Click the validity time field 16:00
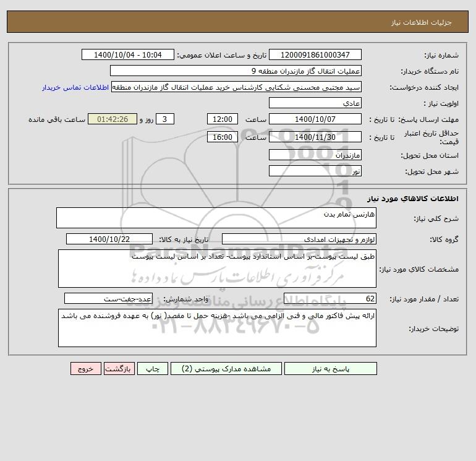The height and width of the screenshot is (461, 476). (223, 137)
